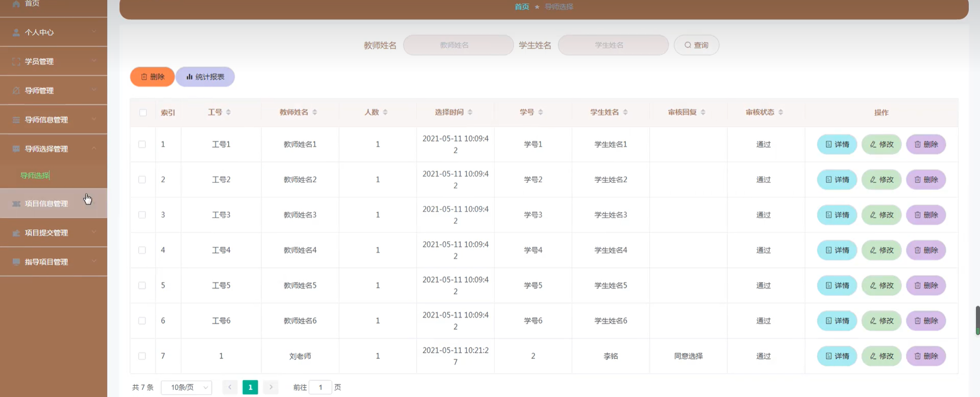This screenshot has height=397, width=980.
Task: Check the checkbox for row 2
Action: (142, 180)
